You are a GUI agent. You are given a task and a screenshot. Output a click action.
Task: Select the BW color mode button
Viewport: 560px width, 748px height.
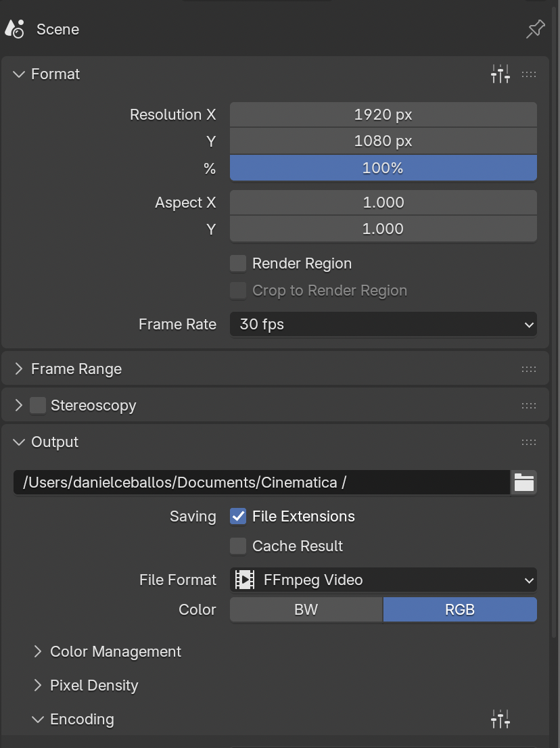click(x=306, y=610)
